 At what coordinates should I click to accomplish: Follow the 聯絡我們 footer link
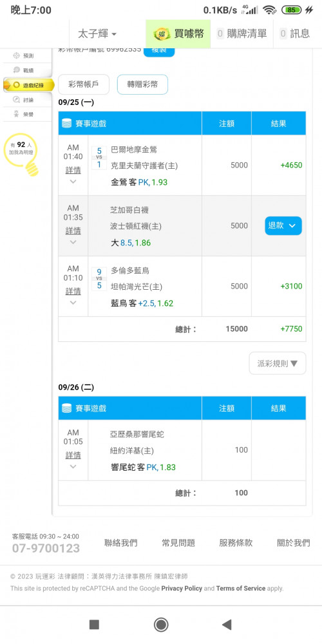tap(121, 542)
